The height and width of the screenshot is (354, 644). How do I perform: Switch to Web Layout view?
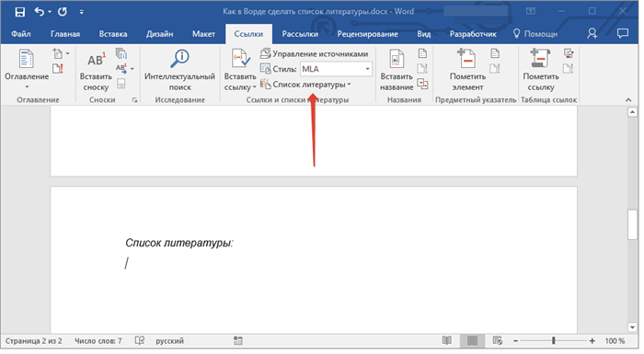498,340
